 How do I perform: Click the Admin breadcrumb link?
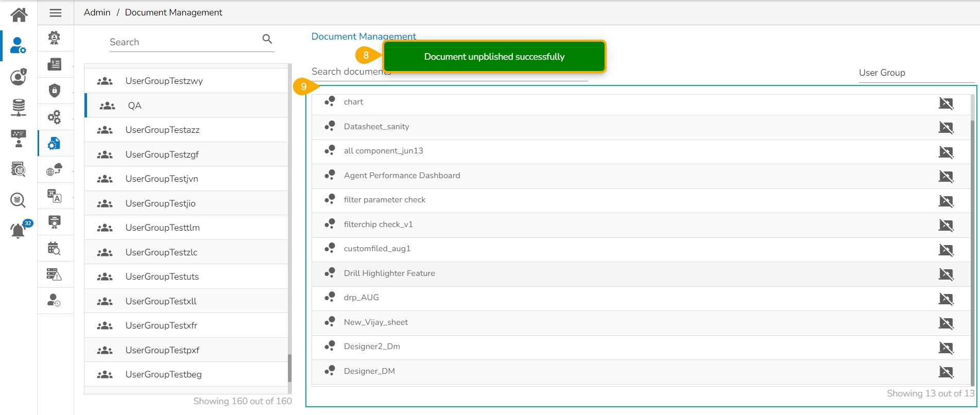pos(97,12)
